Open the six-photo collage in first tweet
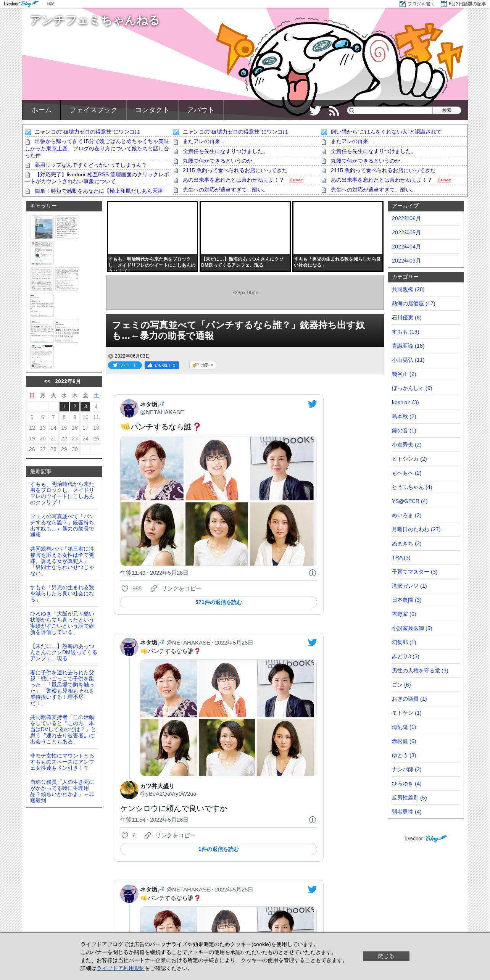This screenshot has width=490, height=980. point(218,501)
